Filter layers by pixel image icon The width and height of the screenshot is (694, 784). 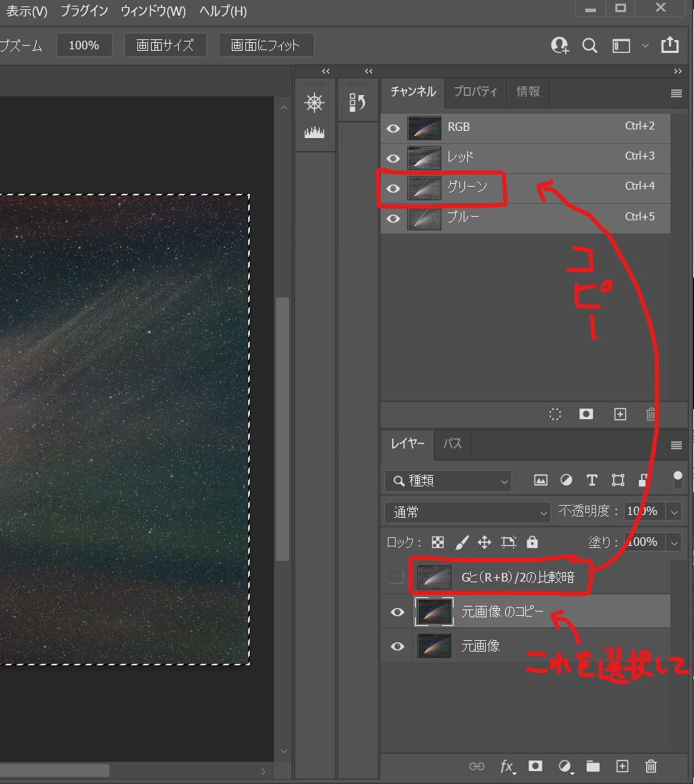540,481
